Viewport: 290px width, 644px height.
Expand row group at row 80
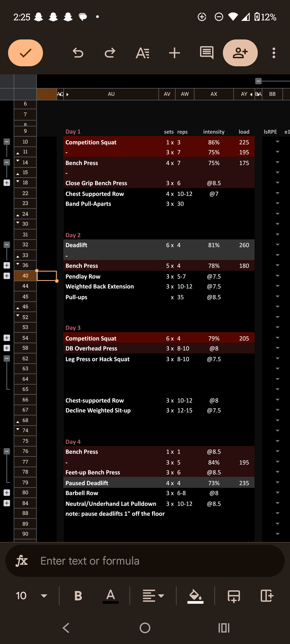7,493
